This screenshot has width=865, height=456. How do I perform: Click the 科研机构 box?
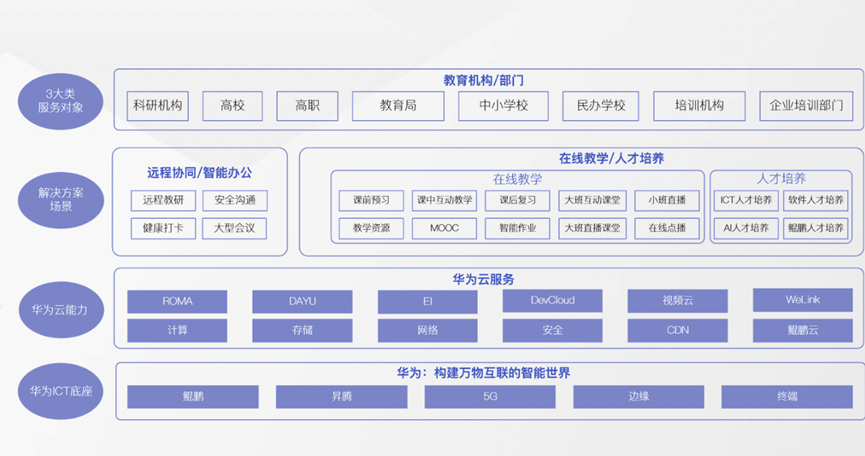[157, 105]
